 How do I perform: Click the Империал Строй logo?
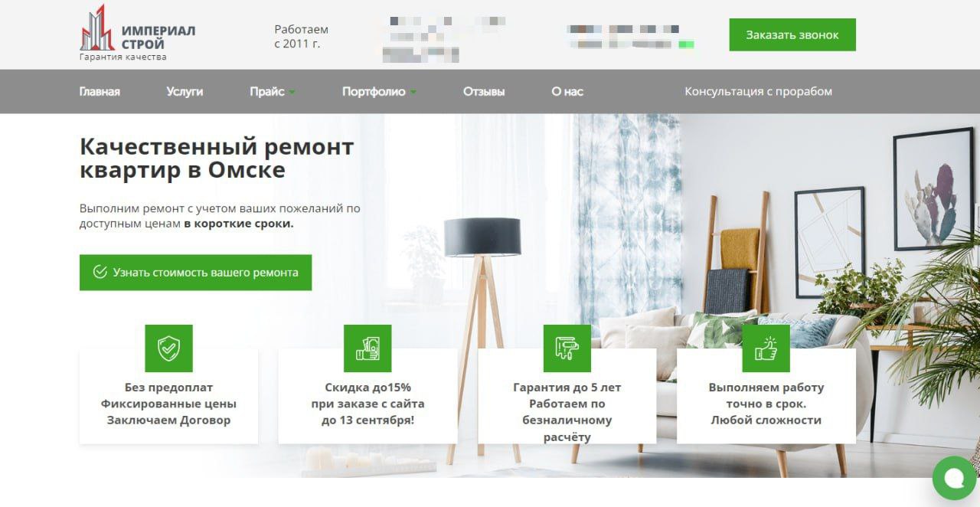point(138,33)
